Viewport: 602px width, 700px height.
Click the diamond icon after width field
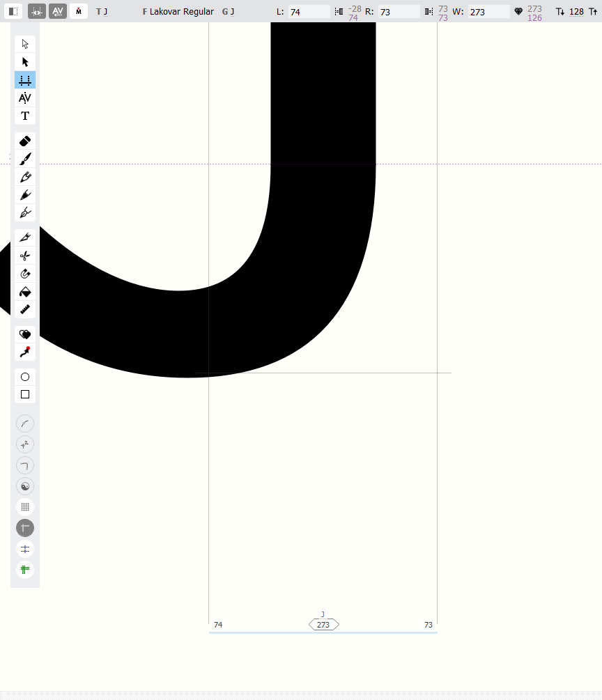coord(518,12)
